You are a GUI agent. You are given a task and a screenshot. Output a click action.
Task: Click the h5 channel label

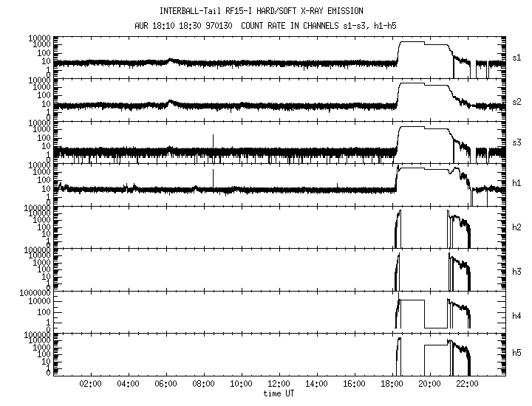point(519,355)
